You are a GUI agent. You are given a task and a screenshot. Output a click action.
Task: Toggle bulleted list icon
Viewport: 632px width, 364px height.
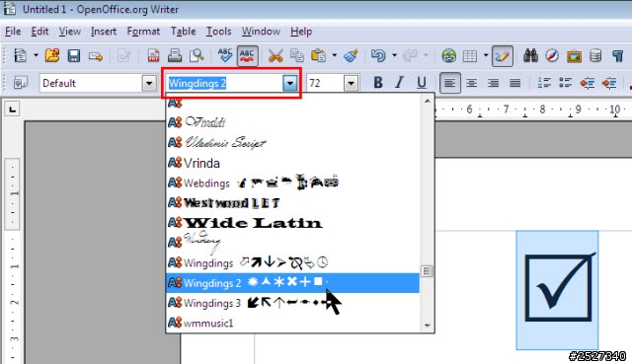(x=566, y=83)
